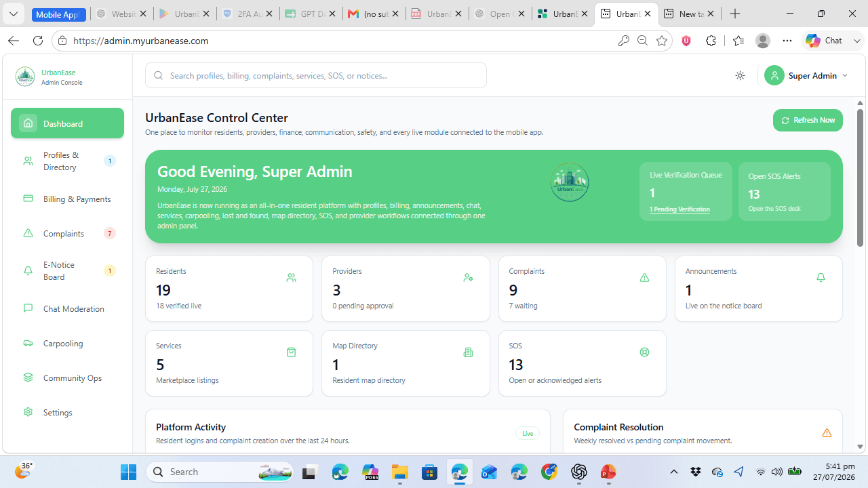Open File Explorer from taskbar
Viewport: 868px width, 488px height.
(x=400, y=472)
